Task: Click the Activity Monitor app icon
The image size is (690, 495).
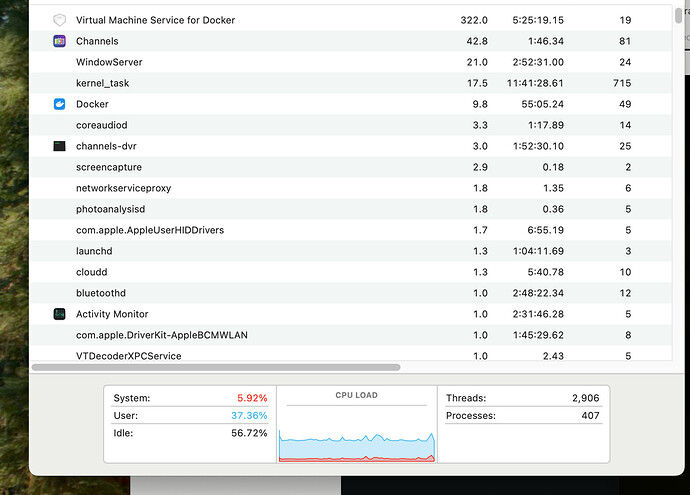Action: 59,314
